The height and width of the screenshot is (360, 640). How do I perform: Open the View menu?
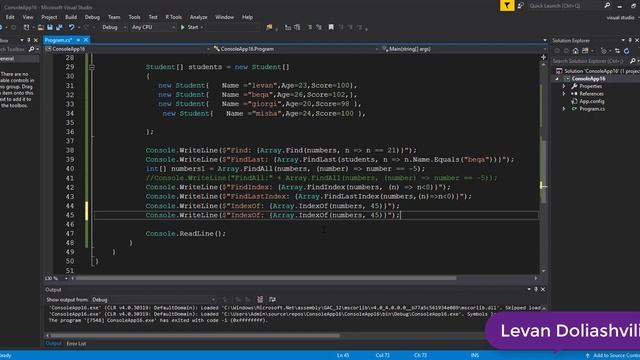point(28,17)
